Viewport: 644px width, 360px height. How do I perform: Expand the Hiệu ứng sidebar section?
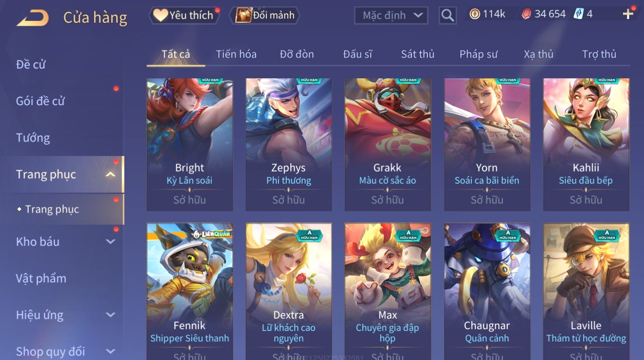pyautogui.click(x=110, y=315)
